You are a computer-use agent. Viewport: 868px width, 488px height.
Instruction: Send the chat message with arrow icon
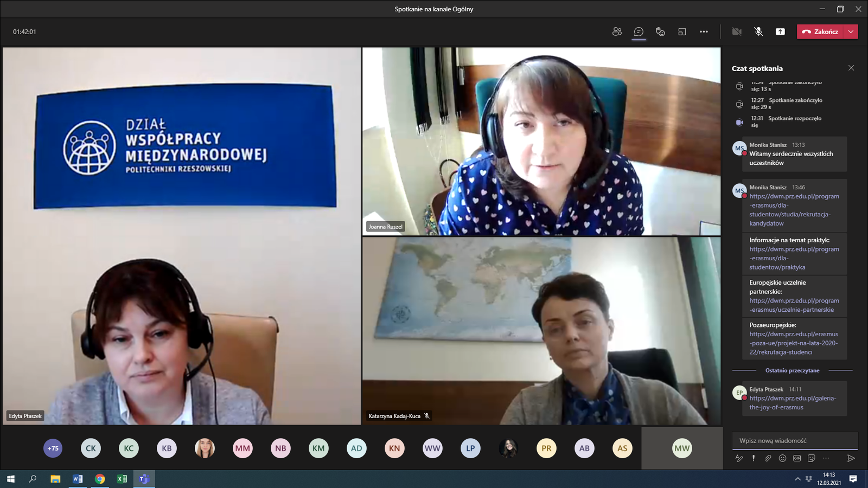pyautogui.click(x=851, y=458)
